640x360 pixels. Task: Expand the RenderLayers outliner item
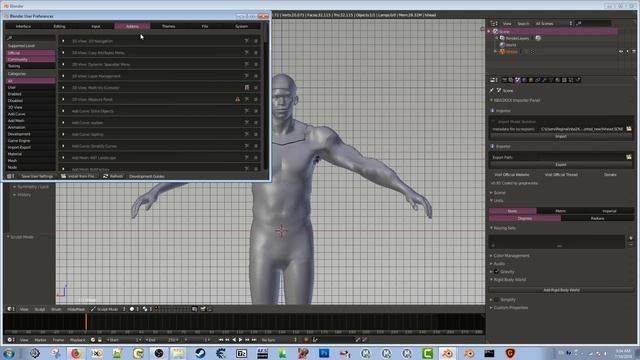click(x=497, y=38)
